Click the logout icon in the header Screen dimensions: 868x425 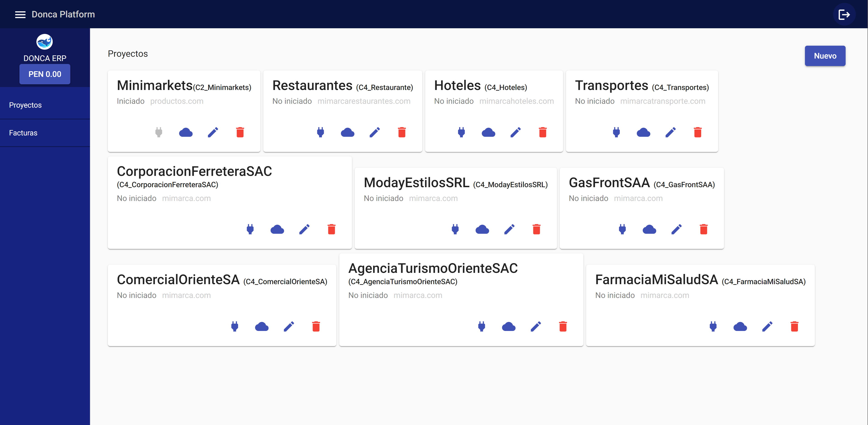coord(844,14)
